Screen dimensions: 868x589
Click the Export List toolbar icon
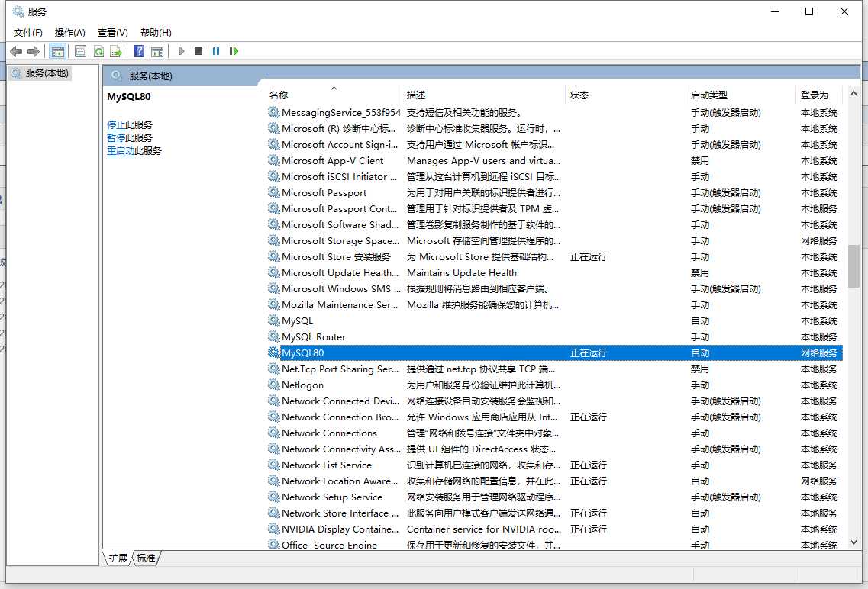pyautogui.click(x=116, y=51)
